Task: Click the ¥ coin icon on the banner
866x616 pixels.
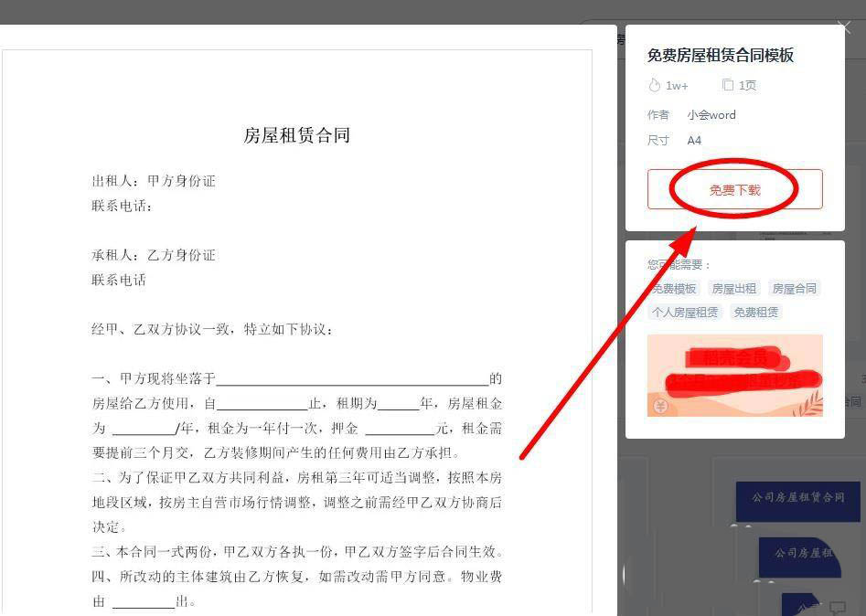Action: pos(660,406)
